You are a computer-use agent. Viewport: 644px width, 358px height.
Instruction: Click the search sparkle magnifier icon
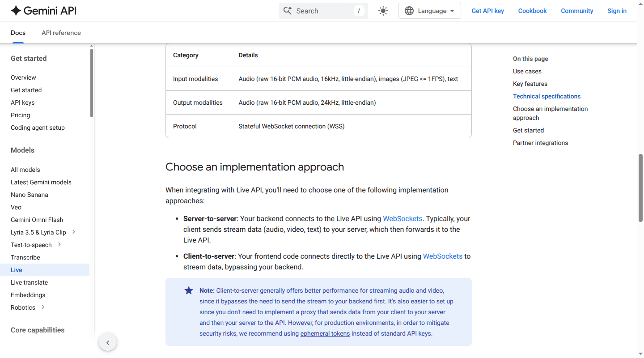288,11
